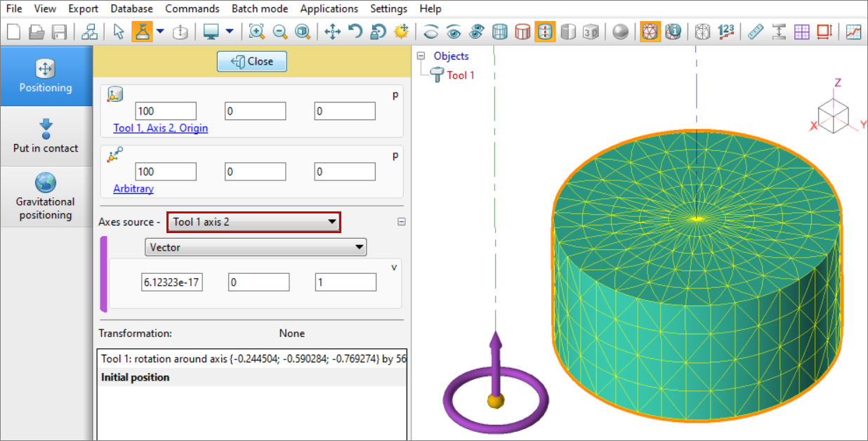Click the zoom out magnifier icon
The width and height of the screenshot is (868, 441).
point(280,32)
